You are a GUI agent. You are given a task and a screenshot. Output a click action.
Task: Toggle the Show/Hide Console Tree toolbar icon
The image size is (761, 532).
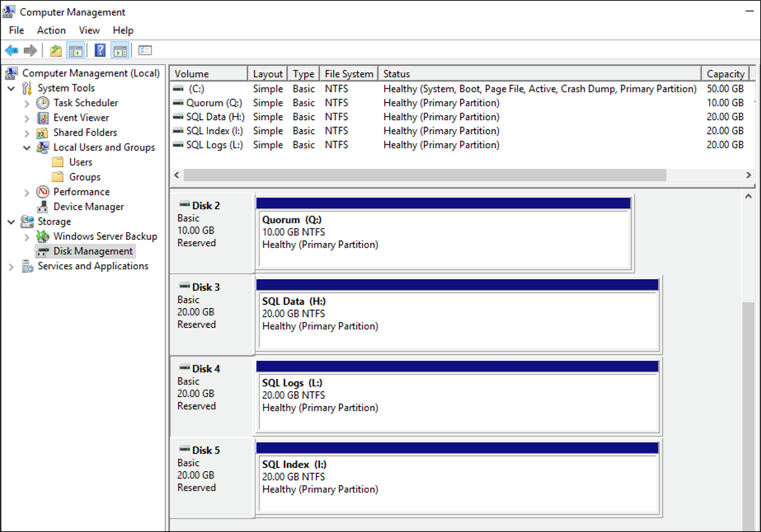pos(76,50)
